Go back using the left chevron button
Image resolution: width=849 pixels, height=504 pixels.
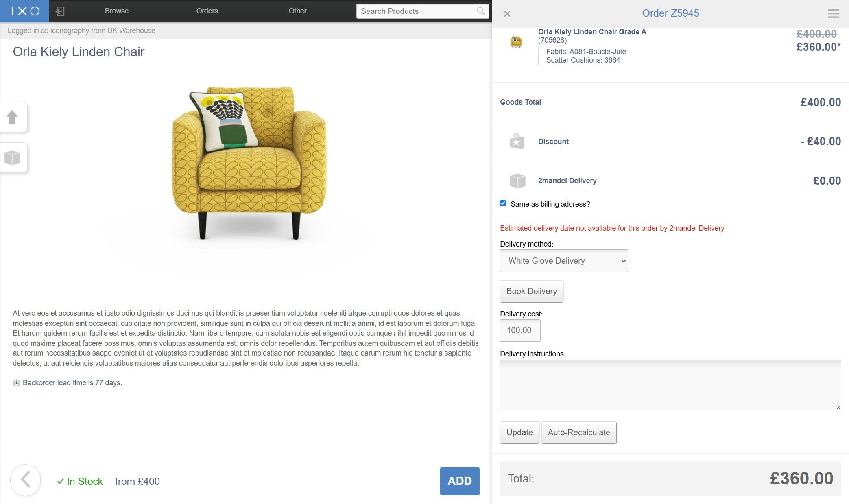click(x=25, y=480)
